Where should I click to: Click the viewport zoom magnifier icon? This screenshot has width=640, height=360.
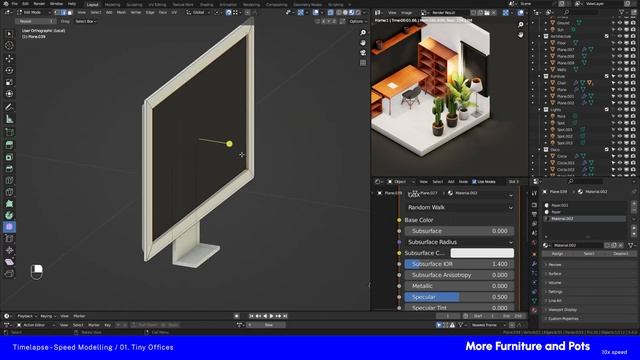point(363,32)
